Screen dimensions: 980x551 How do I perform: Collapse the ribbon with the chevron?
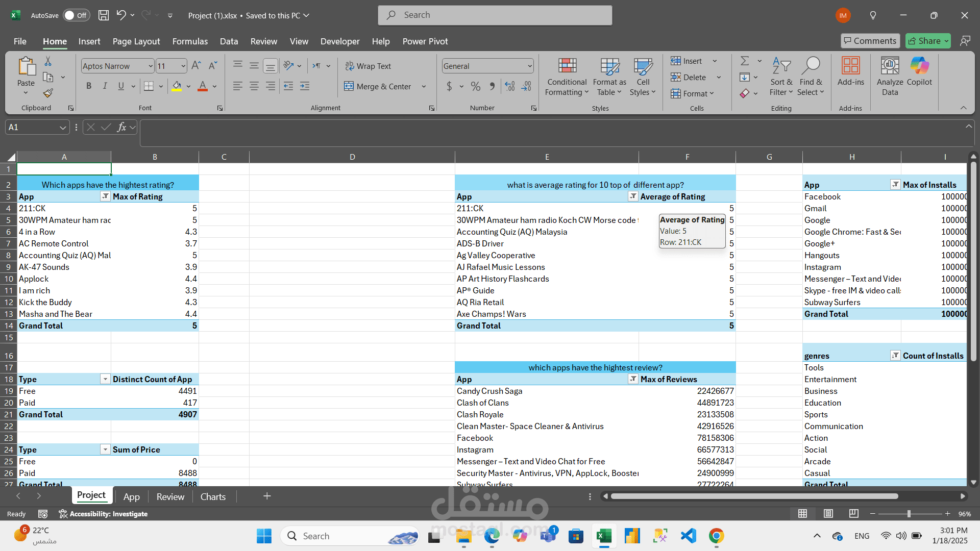pyautogui.click(x=964, y=108)
